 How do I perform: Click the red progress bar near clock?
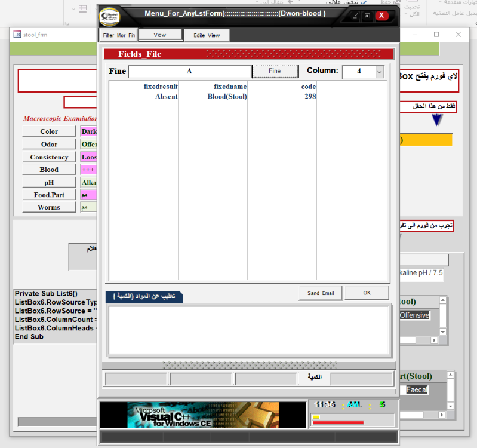(x=337, y=423)
